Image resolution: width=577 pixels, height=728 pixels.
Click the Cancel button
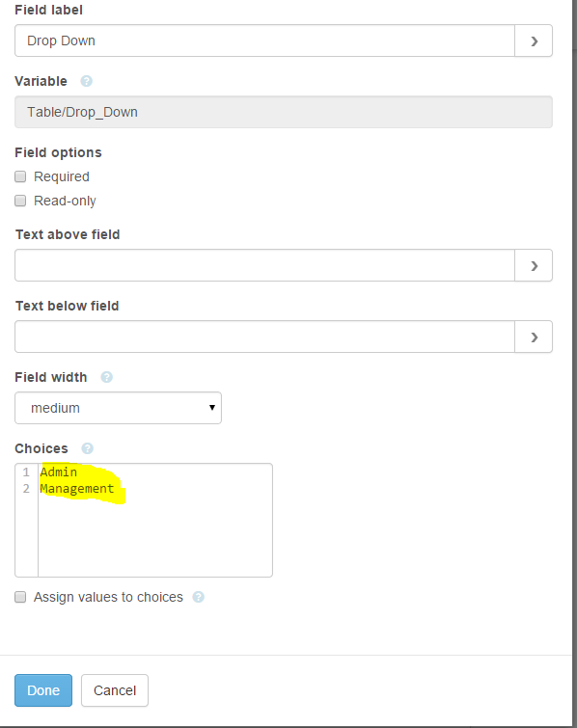[x=115, y=690]
